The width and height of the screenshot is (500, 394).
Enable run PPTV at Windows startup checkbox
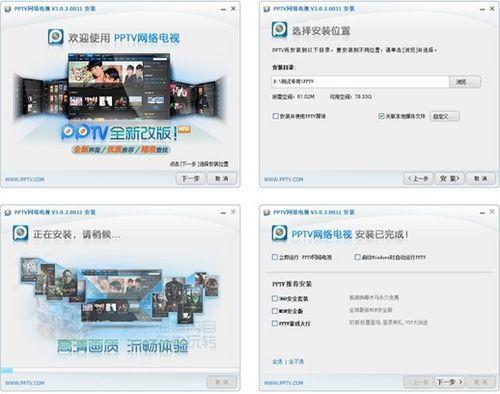click(357, 257)
